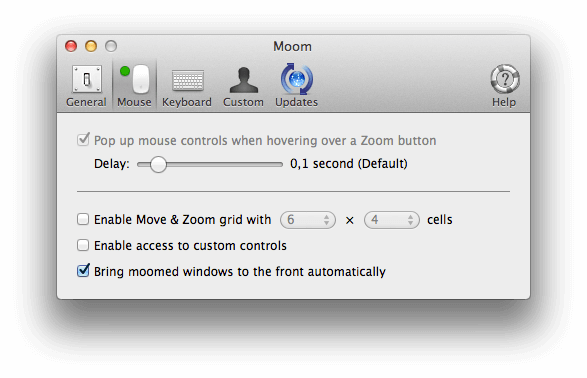This screenshot has height=378, width=587.
Task: Open the Keyboard preferences icon
Action: pos(188,80)
